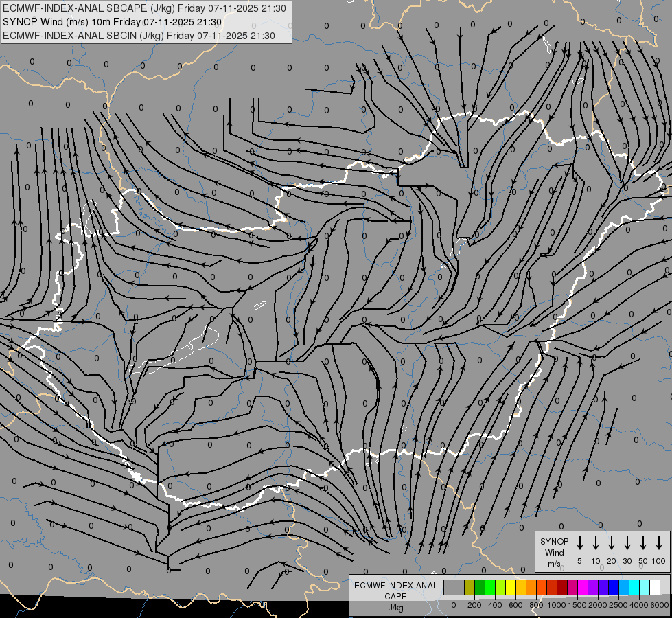Click the 'CAPE' word in the color legend
The width and height of the screenshot is (672, 618).
click(395, 596)
